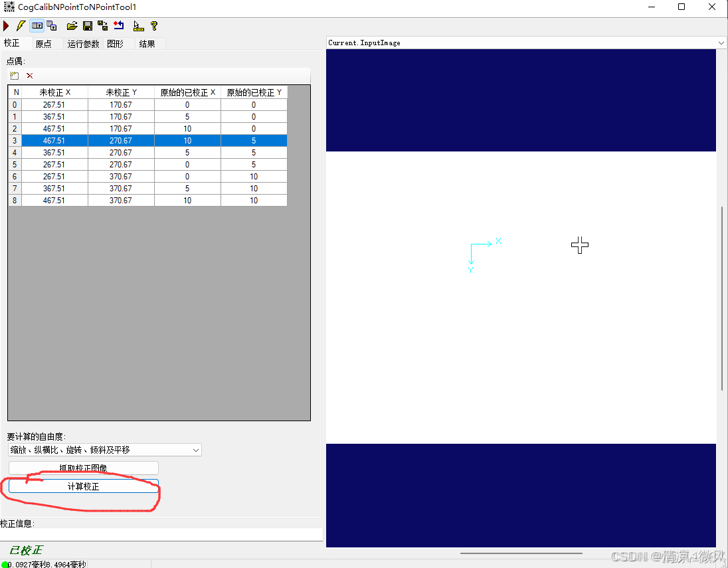This screenshot has width=728, height=568.
Task: Click the 未校正 X column header
Action: (54, 92)
